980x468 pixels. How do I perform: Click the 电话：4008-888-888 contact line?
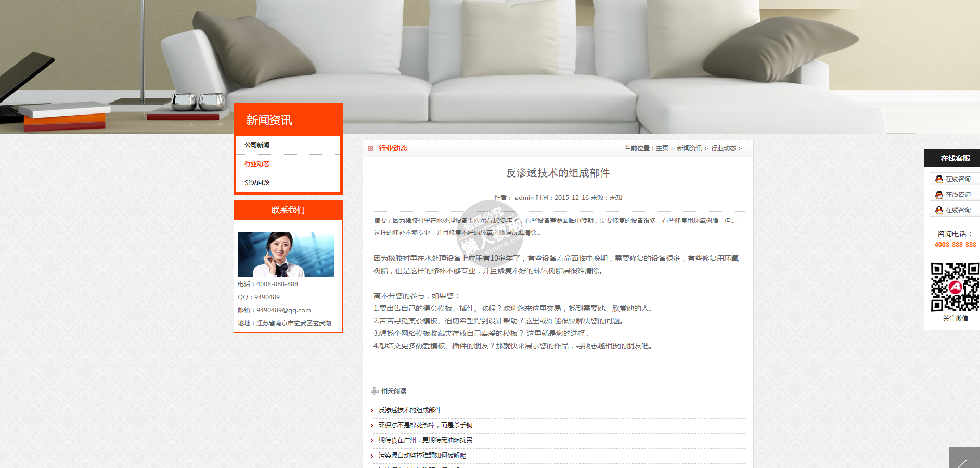pos(268,284)
